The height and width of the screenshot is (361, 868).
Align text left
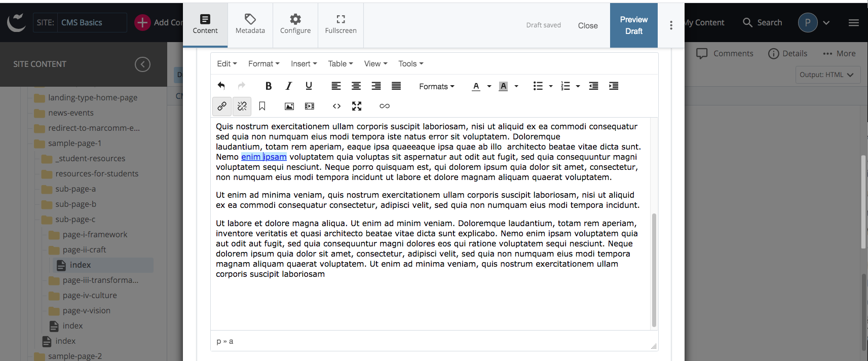pyautogui.click(x=336, y=86)
